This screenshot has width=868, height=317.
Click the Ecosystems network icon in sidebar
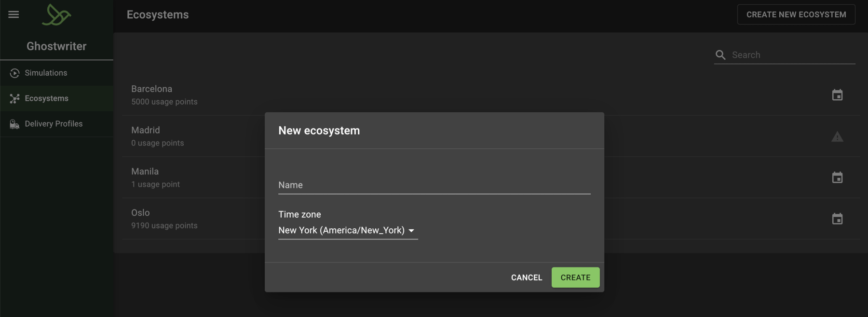pyautogui.click(x=14, y=98)
